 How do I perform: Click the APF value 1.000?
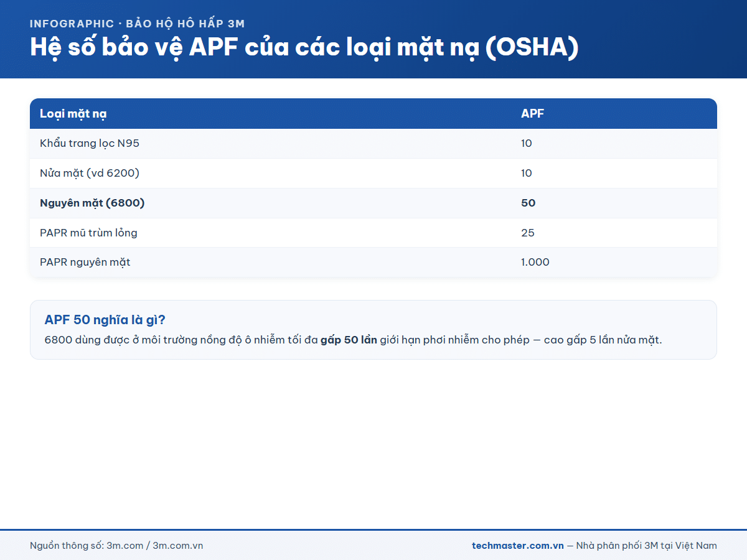click(x=535, y=263)
